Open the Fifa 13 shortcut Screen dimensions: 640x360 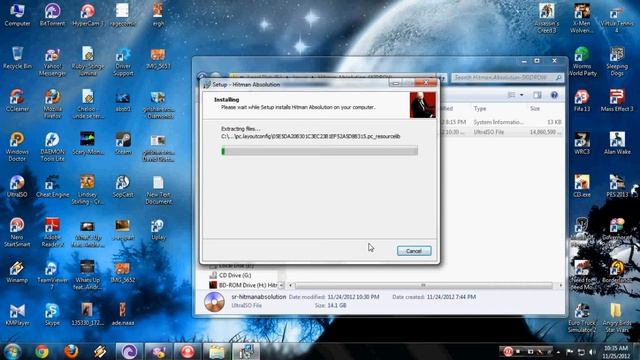[582, 100]
